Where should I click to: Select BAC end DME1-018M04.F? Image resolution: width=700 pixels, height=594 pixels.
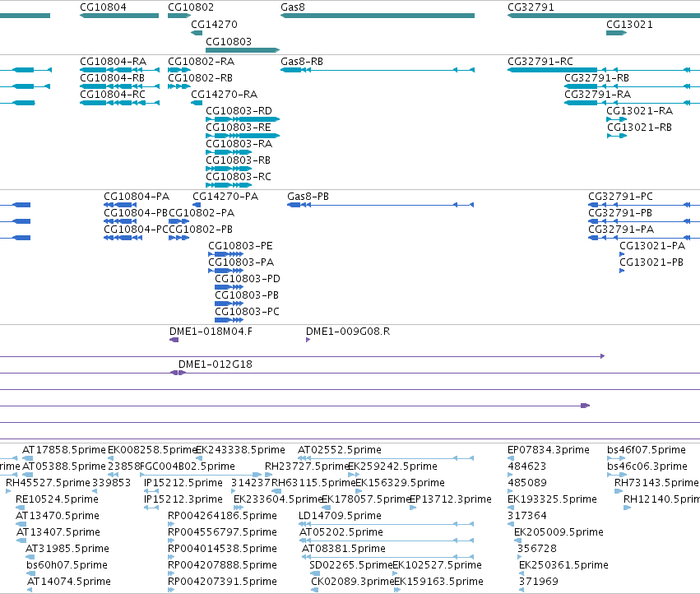pyautogui.click(x=174, y=341)
